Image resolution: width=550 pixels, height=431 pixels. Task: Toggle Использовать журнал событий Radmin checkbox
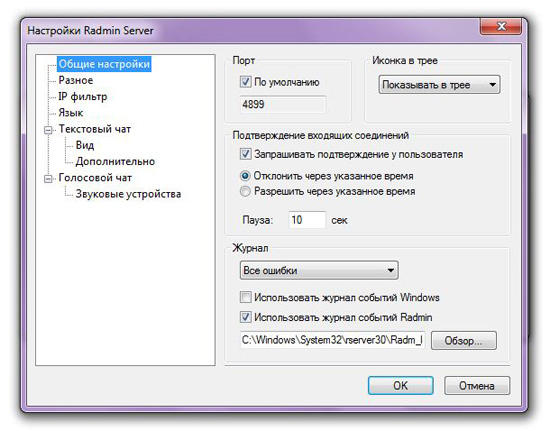coord(245,317)
